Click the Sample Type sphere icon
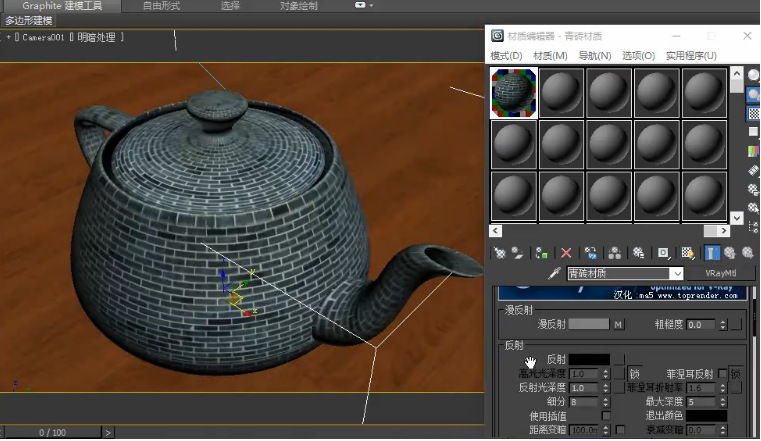 [x=753, y=75]
